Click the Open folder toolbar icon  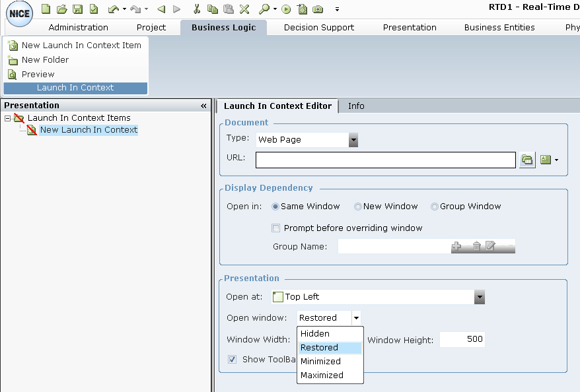(61, 9)
